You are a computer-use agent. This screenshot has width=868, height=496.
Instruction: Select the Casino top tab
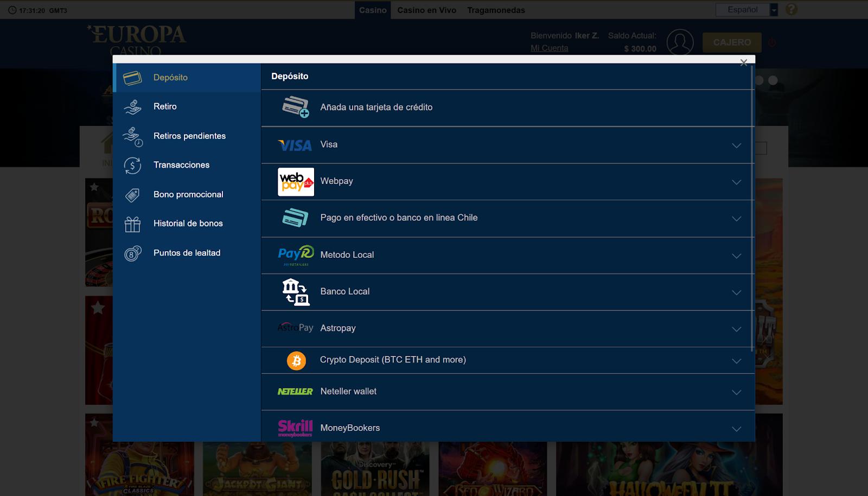tap(373, 10)
